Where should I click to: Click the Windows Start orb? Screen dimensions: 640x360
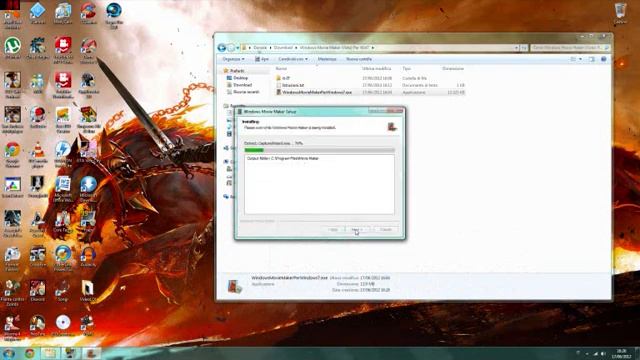pyautogui.click(x=9, y=353)
